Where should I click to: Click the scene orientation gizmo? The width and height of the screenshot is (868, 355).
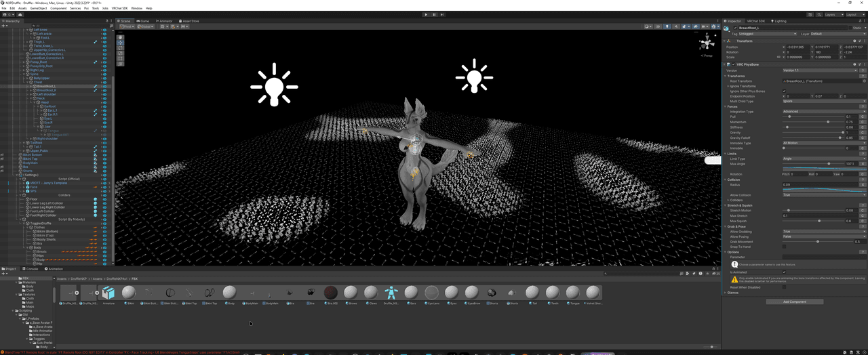click(x=707, y=43)
